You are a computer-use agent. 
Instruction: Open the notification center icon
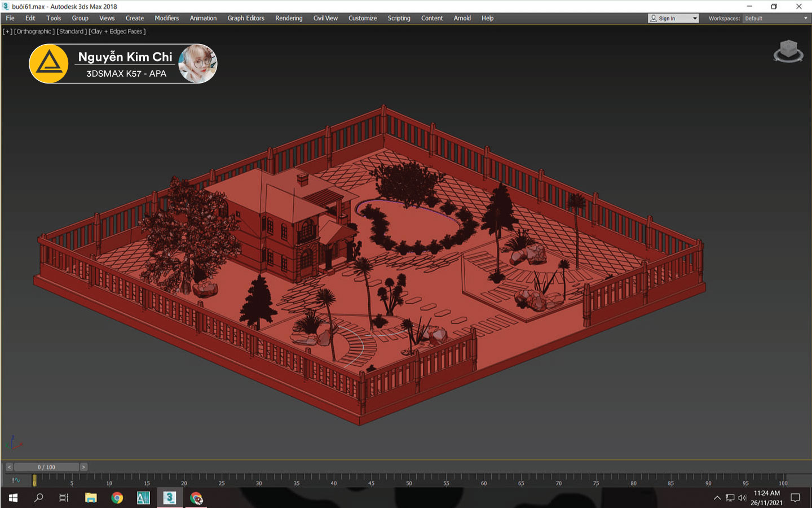click(x=795, y=498)
